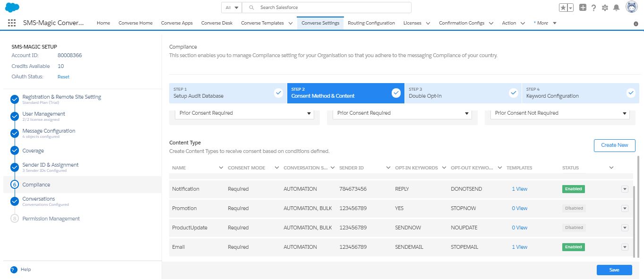Sort by the NAME column header

(x=179, y=168)
